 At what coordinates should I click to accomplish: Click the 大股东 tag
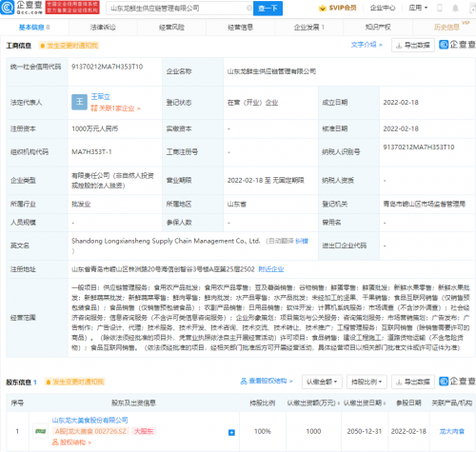point(144,431)
